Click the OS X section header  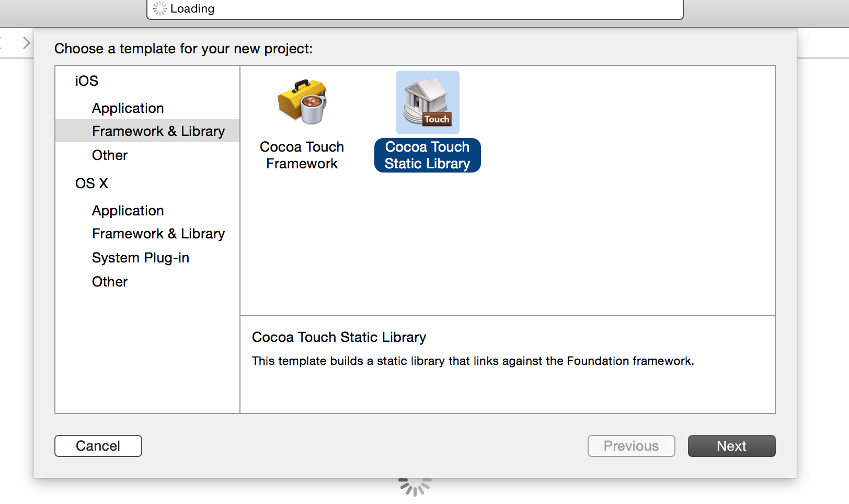[x=91, y=184]
